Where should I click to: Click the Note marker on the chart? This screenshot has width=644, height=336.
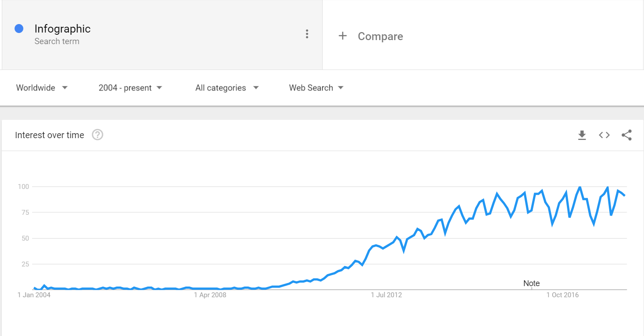[x=531, y=283]
